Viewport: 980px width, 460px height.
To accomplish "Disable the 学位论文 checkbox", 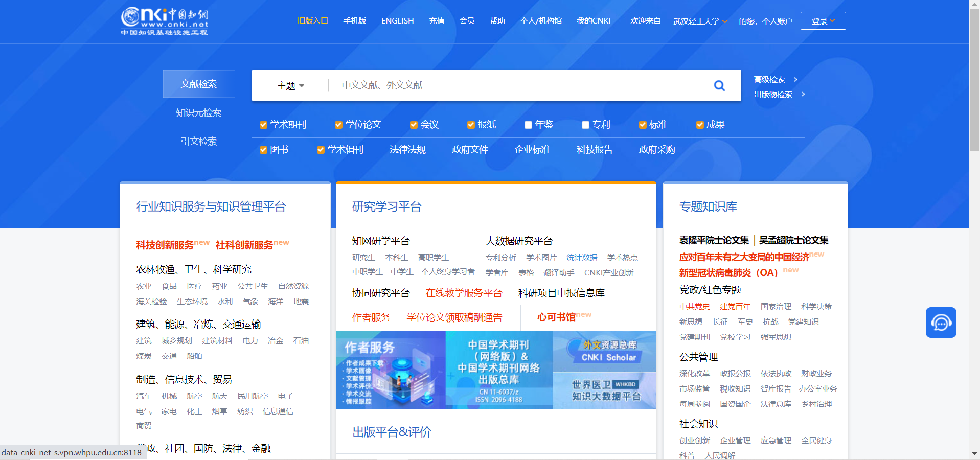I will point(338,124).
